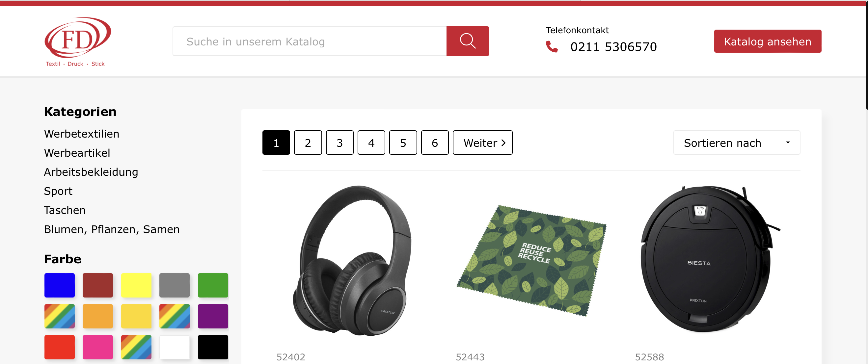
Task: Open the Werbetextilien category
Action: coord(82,134)
